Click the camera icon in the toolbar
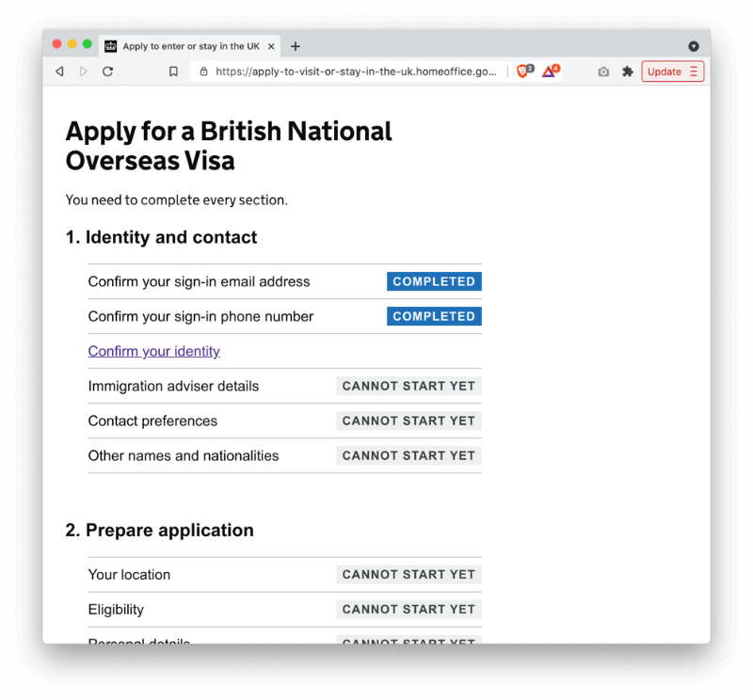 [603, 72]
